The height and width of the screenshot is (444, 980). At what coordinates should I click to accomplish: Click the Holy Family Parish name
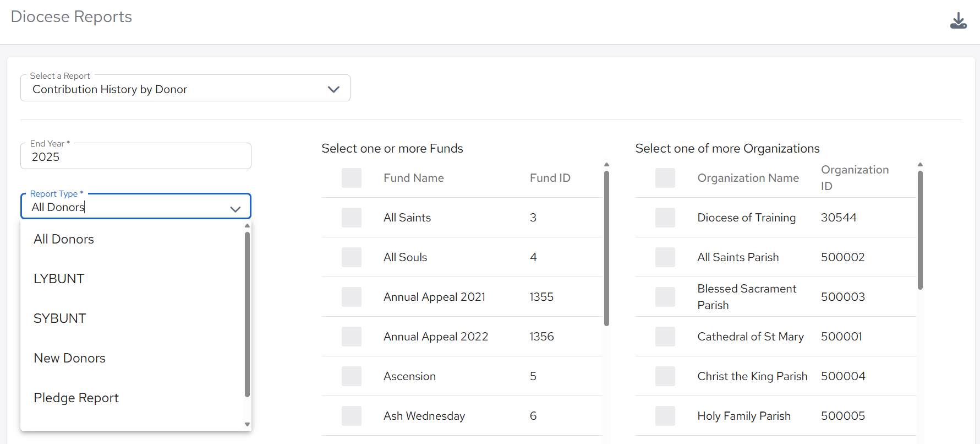[744, 416]
